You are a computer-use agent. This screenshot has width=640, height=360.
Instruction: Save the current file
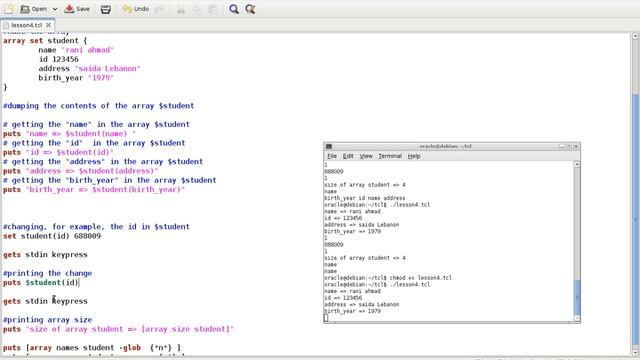(x=77, y=9)
